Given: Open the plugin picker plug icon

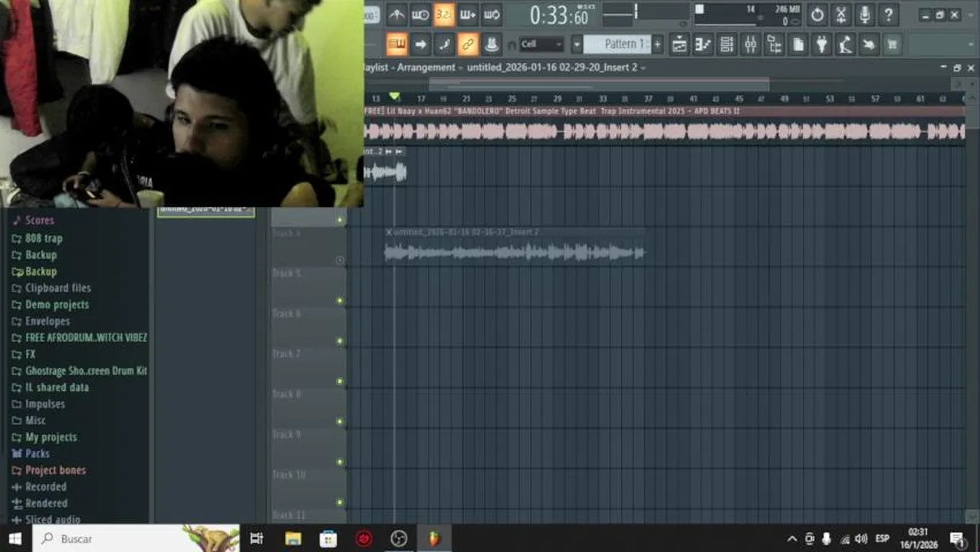Looking at the screenshot, I should pos(822,44).
